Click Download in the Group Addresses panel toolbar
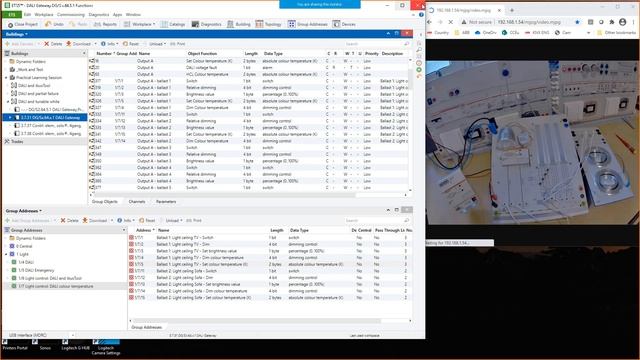Viewport: 640px width, 360px height. (x=95, y=220)
